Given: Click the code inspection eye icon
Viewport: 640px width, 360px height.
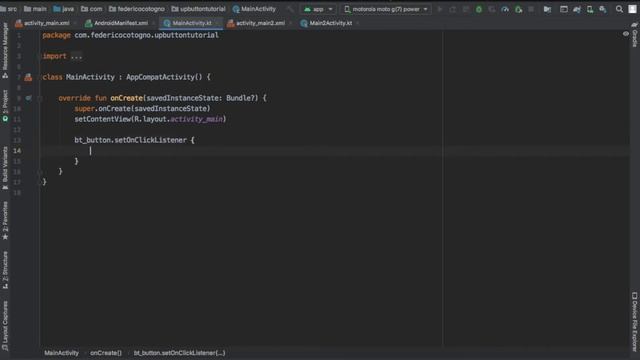Looking at the screenshot, I should tap(626, 34).
